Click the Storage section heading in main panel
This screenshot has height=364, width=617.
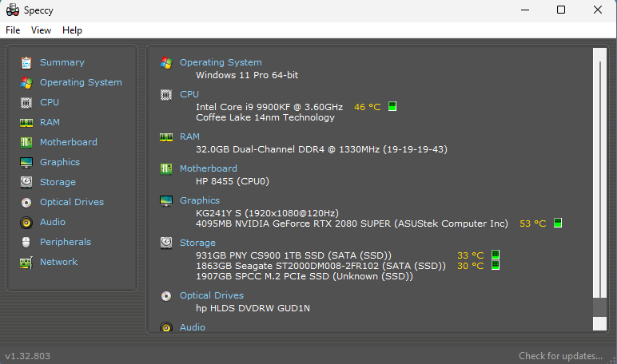[x=197, y=243]
